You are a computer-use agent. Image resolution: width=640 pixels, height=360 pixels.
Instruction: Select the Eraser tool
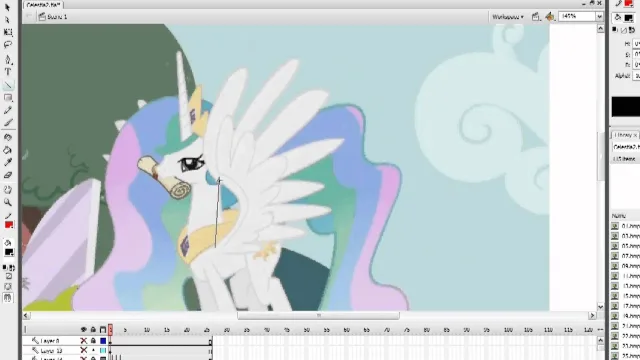tap(8, 175)
